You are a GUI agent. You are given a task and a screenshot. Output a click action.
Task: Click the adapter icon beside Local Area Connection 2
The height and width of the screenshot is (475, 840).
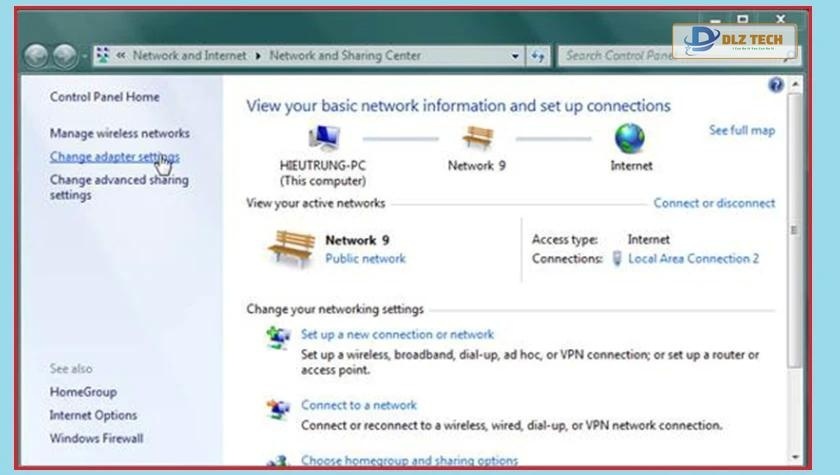pos(617,259)
